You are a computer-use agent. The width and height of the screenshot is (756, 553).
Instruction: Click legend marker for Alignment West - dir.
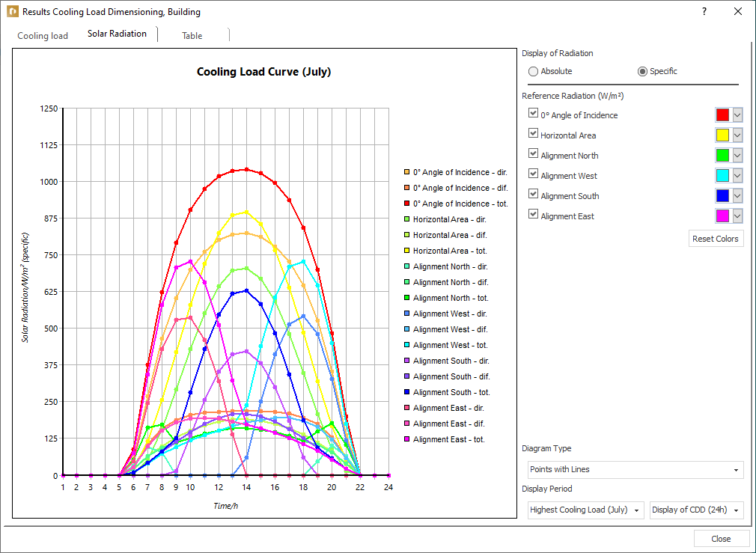pos(406,314)
